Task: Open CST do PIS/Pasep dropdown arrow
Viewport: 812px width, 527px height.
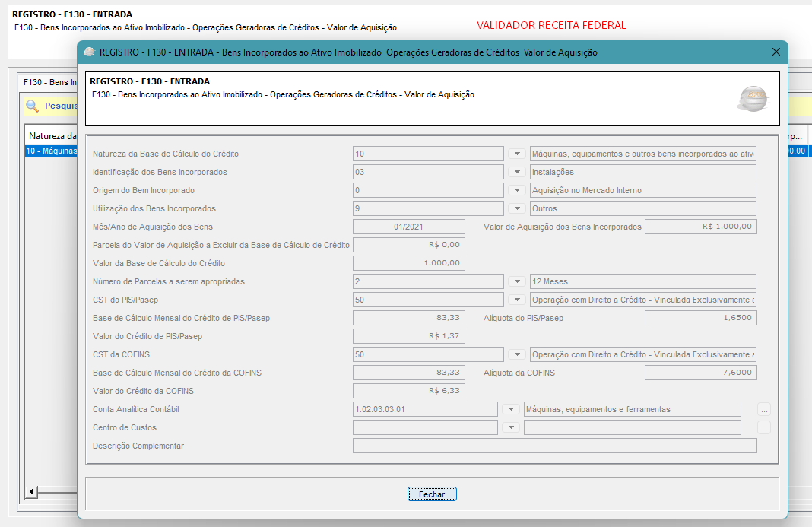Action: point(517,300)
